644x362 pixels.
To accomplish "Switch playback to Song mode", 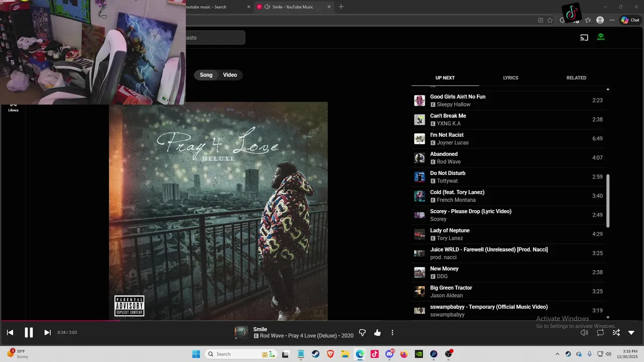I will point(206,75).
